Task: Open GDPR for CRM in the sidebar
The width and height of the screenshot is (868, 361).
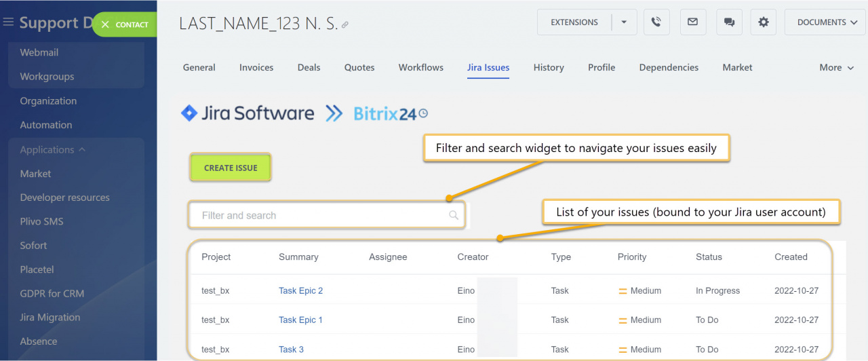Action: 52,293
